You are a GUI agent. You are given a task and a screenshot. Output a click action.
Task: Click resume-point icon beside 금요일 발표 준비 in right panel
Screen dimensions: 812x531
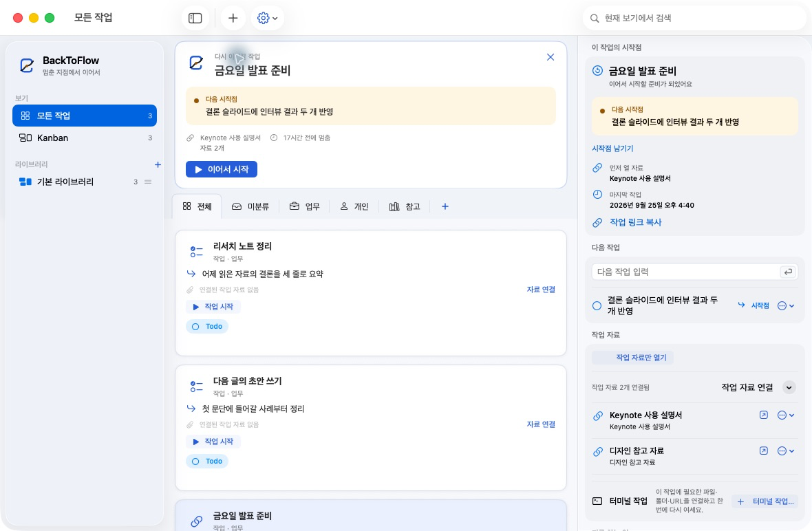pyautogui.click(x=597, y=70)
